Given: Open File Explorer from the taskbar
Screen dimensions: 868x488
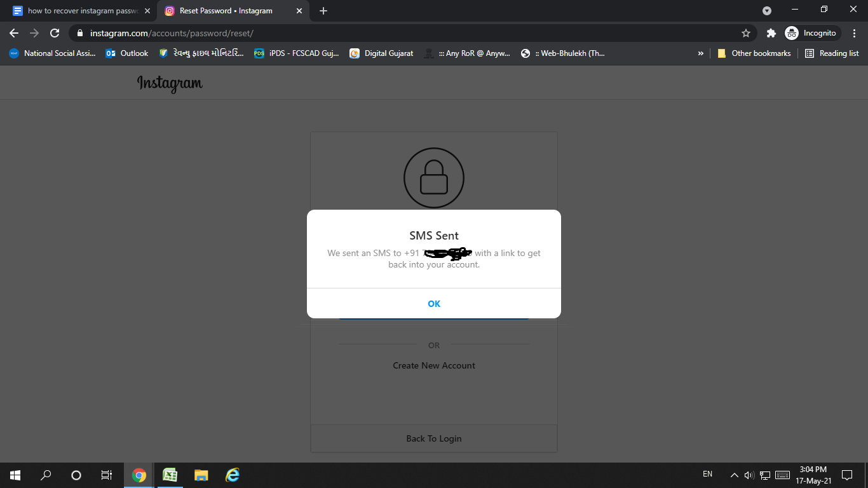Looking at the screenshot, I should [201, 475].
